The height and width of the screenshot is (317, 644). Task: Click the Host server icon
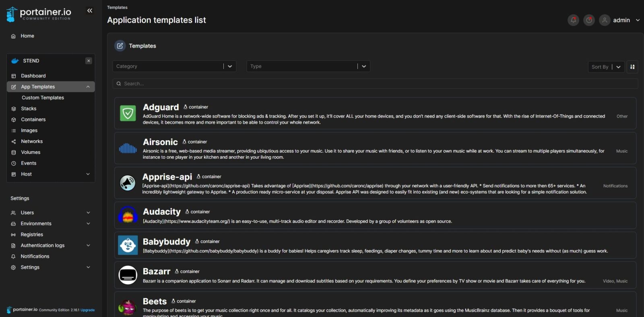pos(13,174)
